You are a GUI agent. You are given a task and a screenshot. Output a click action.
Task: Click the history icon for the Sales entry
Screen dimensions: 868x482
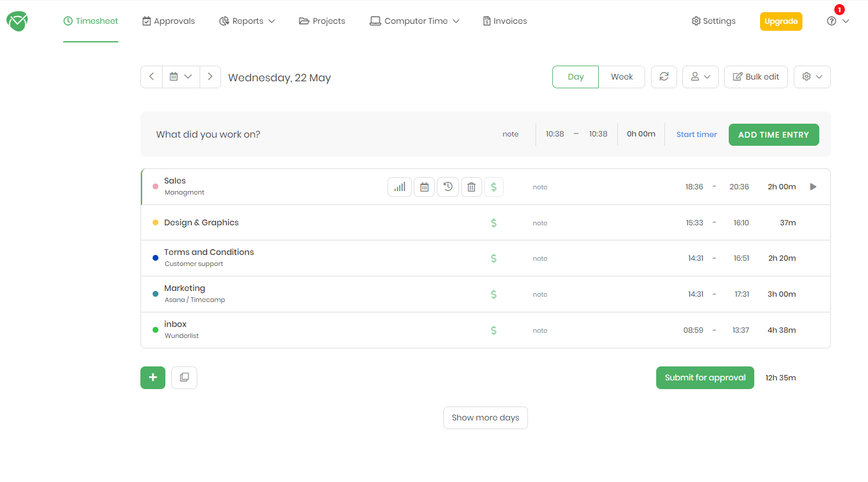point(447,186)
